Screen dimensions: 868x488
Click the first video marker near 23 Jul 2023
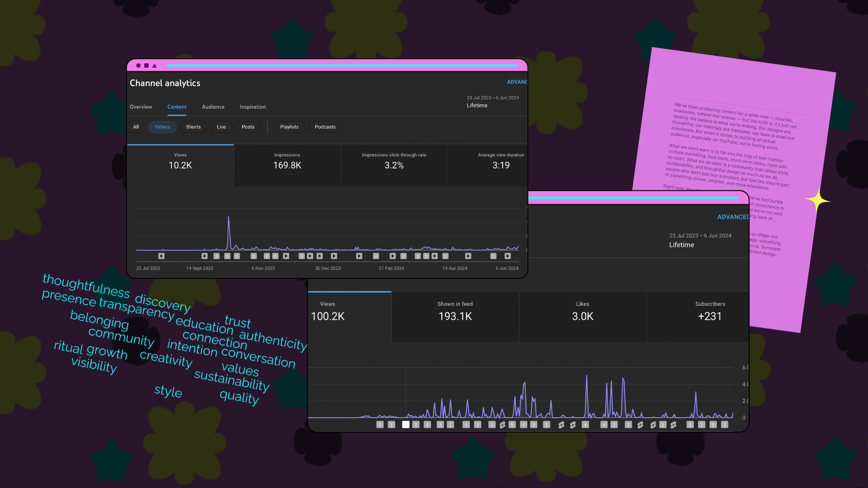coord(161,256)
